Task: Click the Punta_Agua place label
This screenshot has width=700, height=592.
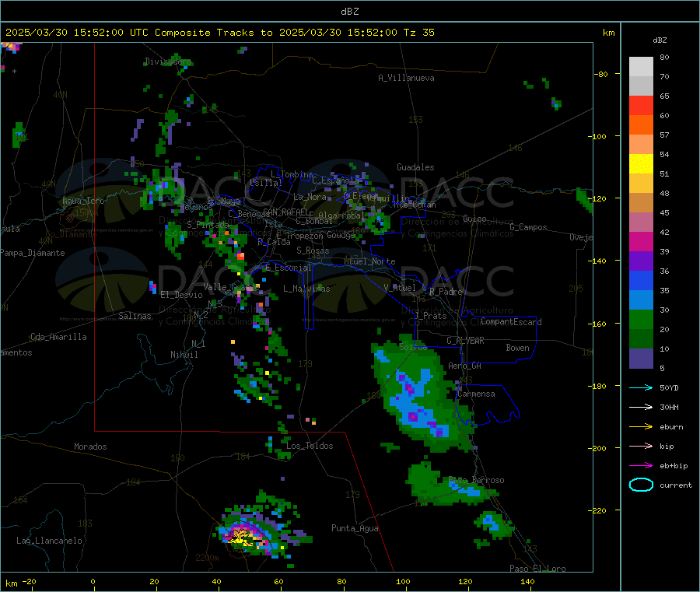Action: pos(355,528)
